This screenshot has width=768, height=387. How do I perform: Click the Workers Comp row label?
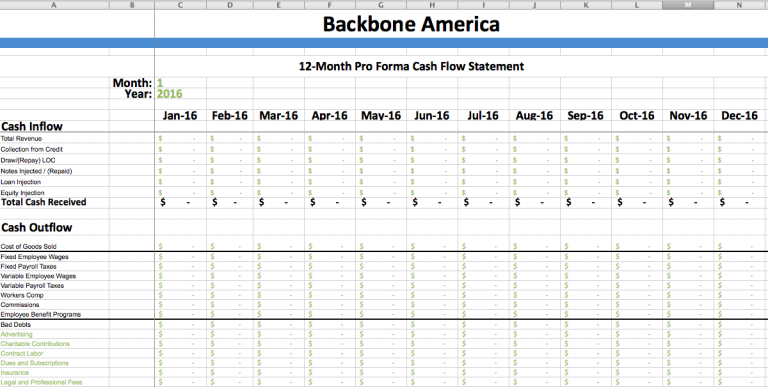tap(22, 295)
